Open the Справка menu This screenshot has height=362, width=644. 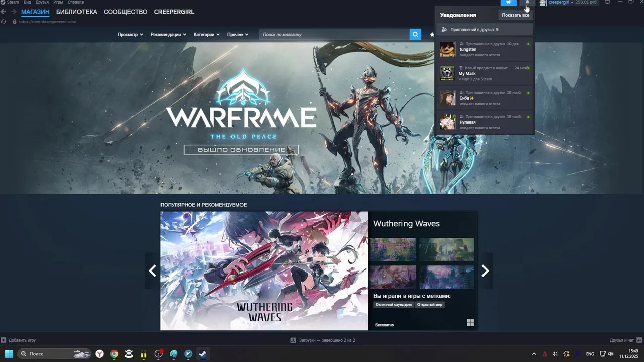pyautogui.click(x=75, y=2)
